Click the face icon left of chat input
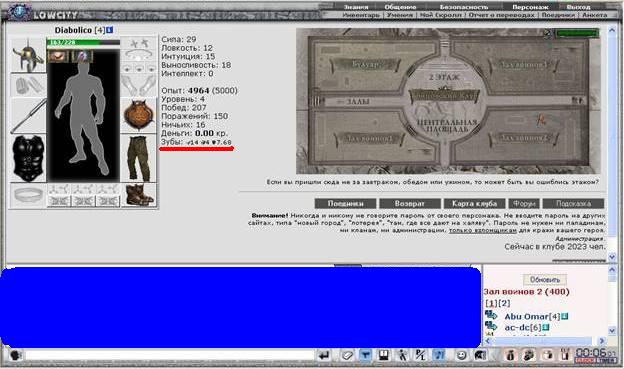This screenshot has width=624, height=369. pos(15,355)
